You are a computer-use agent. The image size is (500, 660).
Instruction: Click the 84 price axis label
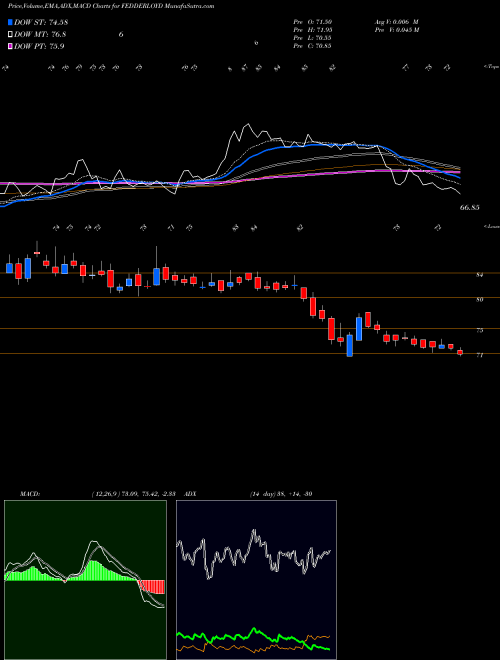tap(479, 275)
